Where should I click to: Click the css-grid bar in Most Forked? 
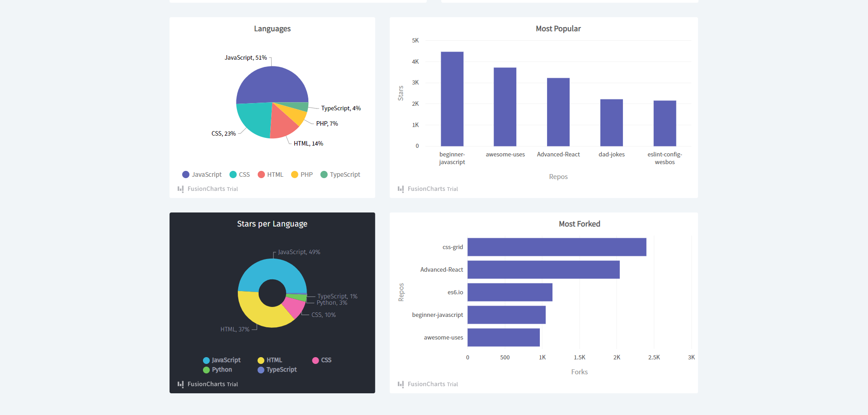(557, 247)
